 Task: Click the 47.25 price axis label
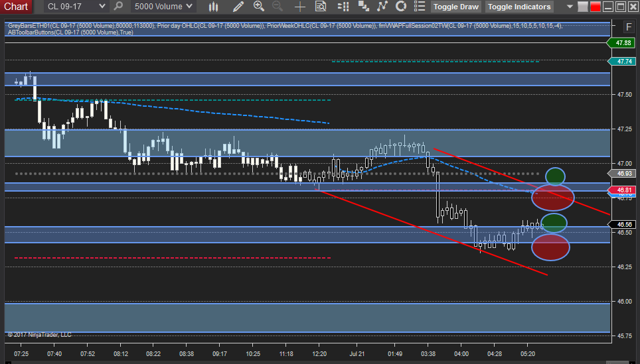coord(625,129)
